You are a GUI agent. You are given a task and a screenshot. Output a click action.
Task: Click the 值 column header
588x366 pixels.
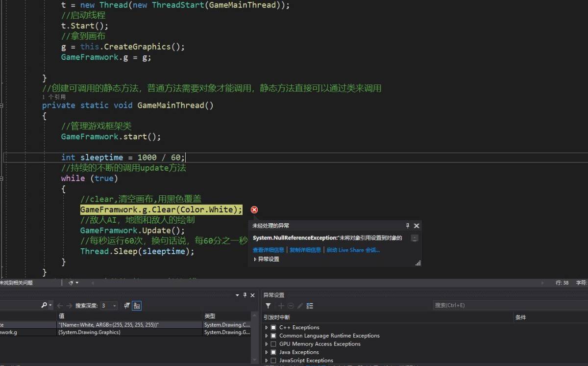[61, 316]
